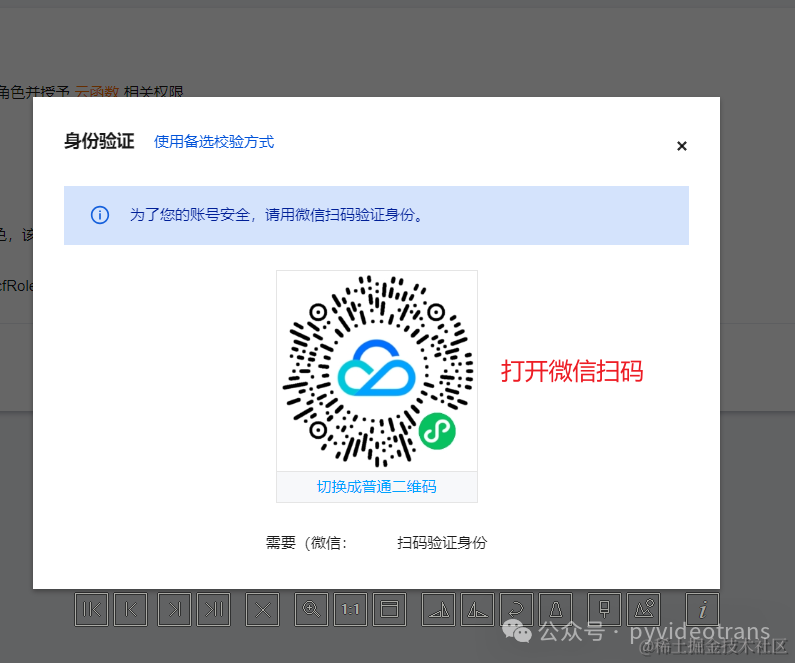Click the left of the two triangle-pair icons
The image size is (795, 663).
pyautogui.click(x=439, y=609)
